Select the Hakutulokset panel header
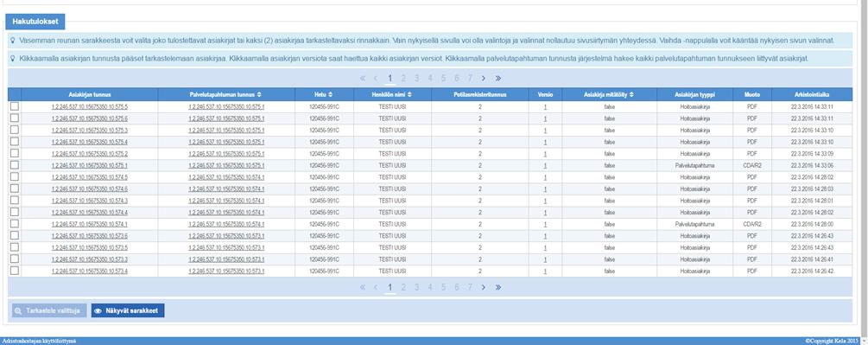Screen dimensions: 868x345 (35, 22)
